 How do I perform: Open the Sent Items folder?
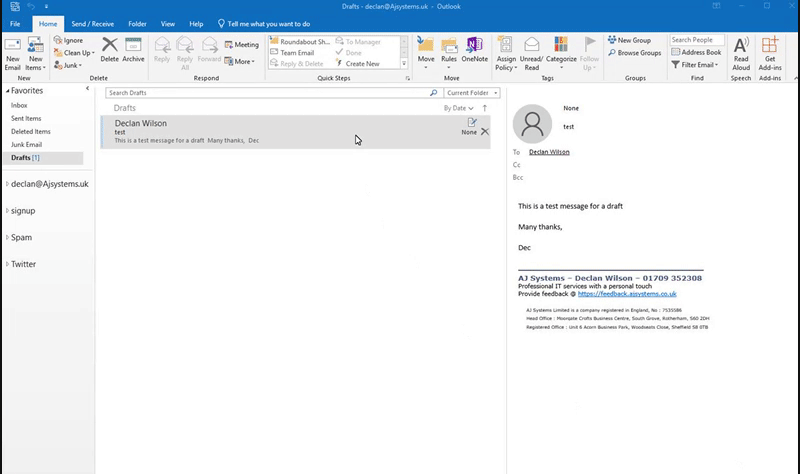point(26,118)
